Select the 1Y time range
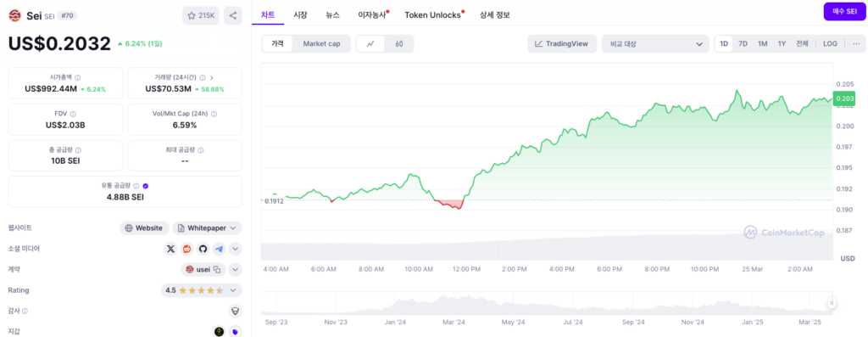Image resolution: width=868 pixels, height=337 pixels. pos(782,44)
